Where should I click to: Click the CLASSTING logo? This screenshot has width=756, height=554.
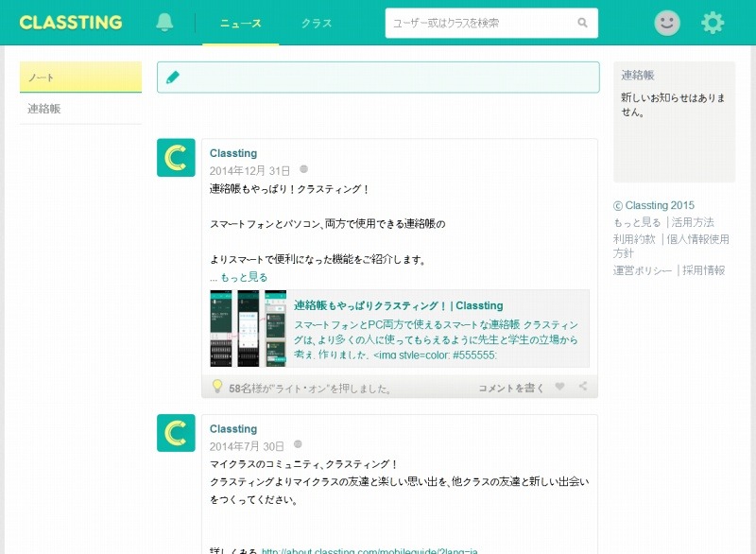[x=71, y=22]
